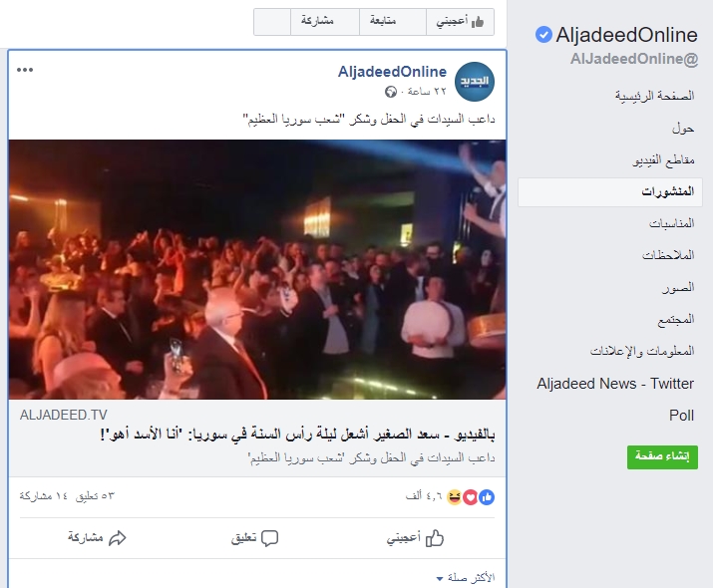Open the three-dot post options menu
This screenshot has height=588, width=713.
point(25,70)
